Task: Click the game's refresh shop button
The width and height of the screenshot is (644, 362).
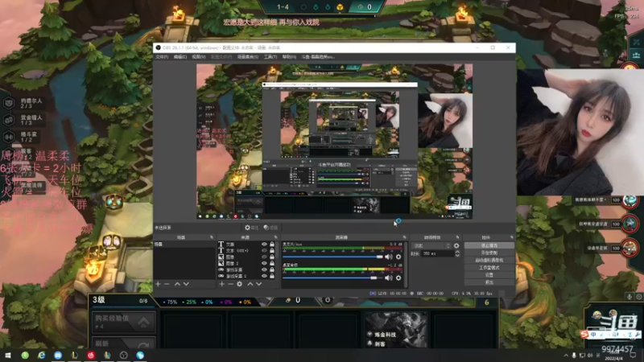Action: pos(124,343)
